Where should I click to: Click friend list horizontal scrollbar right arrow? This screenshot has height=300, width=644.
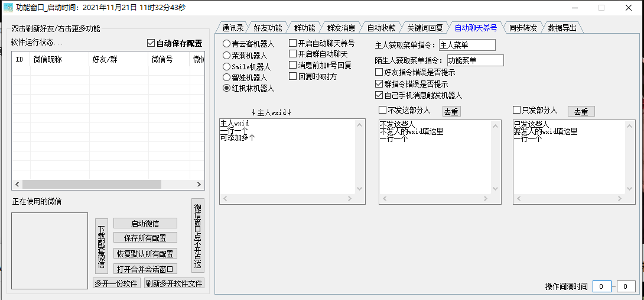[x=199, y=185]
